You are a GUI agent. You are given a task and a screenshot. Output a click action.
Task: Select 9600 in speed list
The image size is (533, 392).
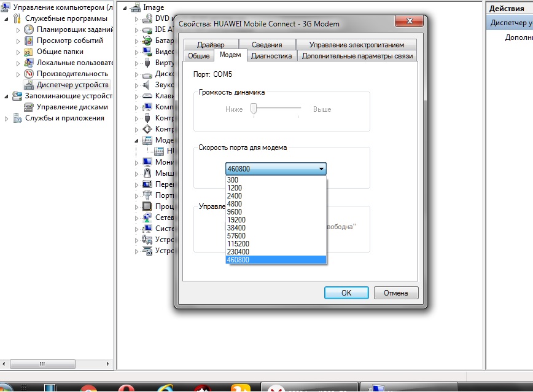276,212
